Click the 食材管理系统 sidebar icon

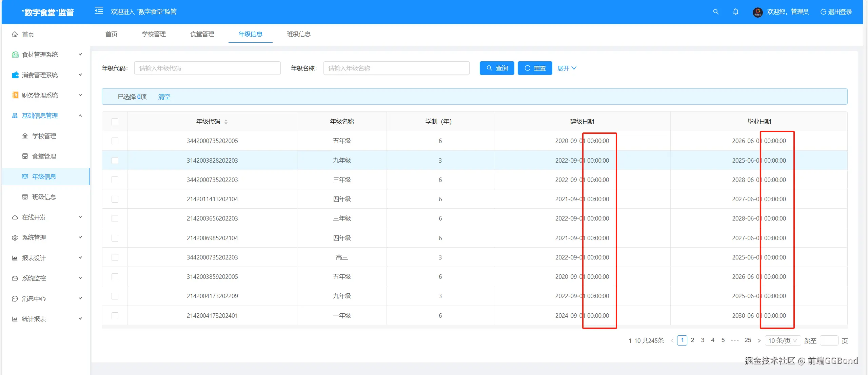(15, 55)
